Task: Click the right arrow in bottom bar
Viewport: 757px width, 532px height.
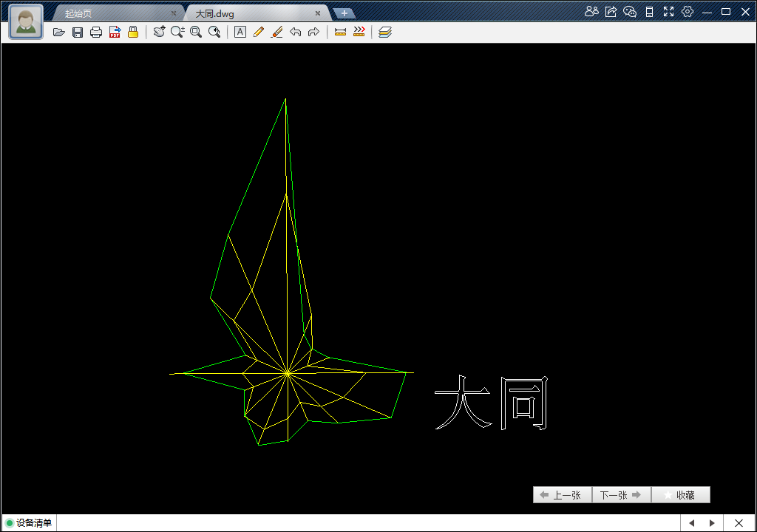Action: (712, 523)
